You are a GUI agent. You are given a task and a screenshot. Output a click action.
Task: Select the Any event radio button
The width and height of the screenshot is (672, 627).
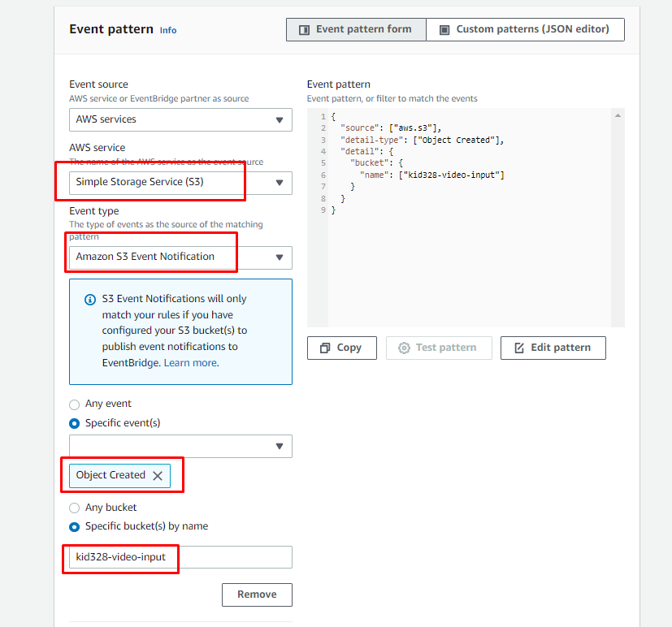click(x=75, y=404)
